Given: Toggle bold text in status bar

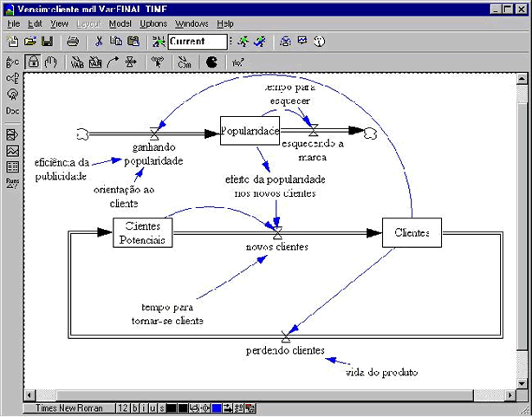Looking at the screenshot, I should [x=133, y=407].
